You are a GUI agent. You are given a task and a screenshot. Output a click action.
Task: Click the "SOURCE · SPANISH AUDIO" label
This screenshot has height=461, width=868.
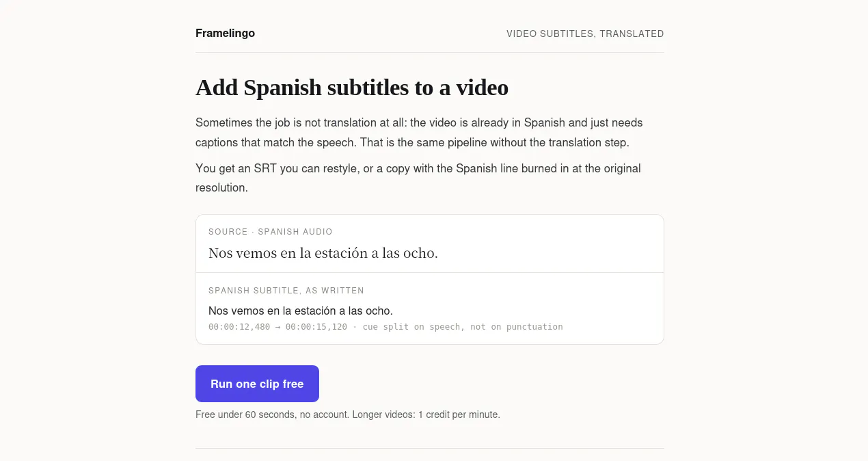(x=271, y=232)
